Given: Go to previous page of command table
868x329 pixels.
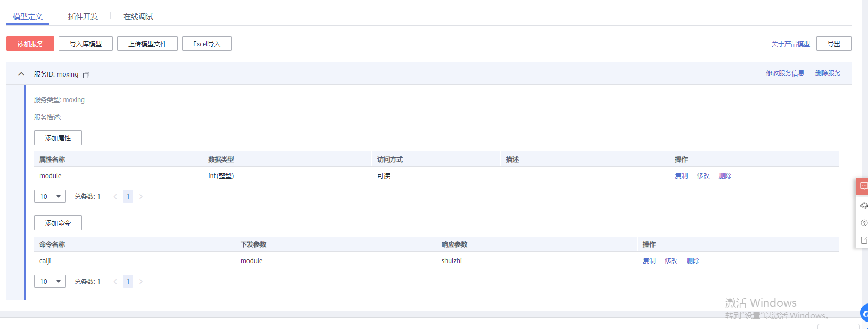Looking at the screenshot, I should tap(115, 282).
